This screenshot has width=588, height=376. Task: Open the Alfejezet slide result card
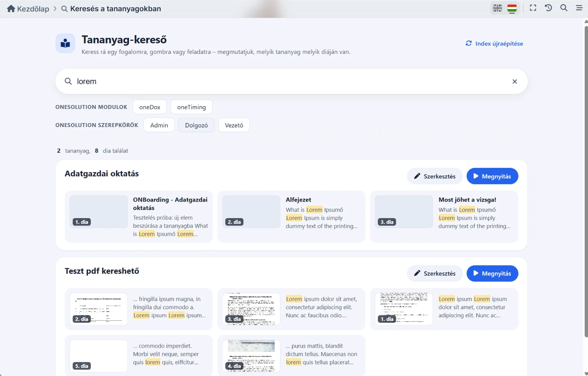[291, 217]
